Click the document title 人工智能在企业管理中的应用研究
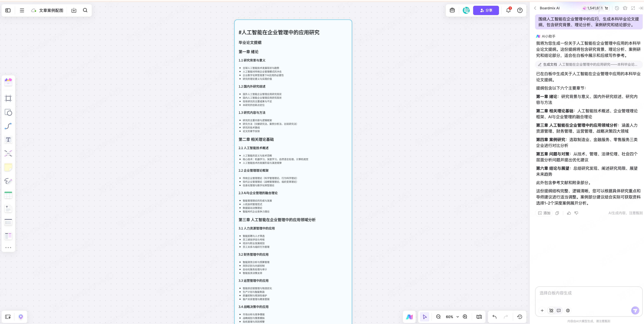The height and width of the screenshot is (324, 644). (279, 32)
